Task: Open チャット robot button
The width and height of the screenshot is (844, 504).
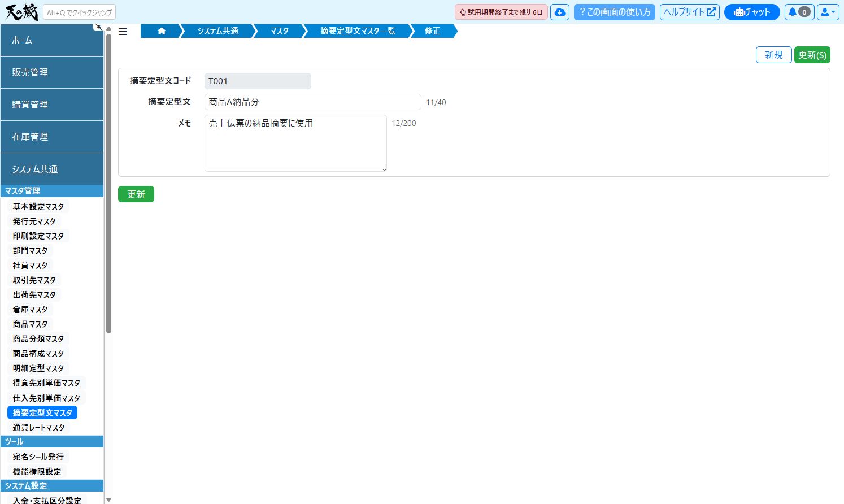Action: tap(752, 12)
